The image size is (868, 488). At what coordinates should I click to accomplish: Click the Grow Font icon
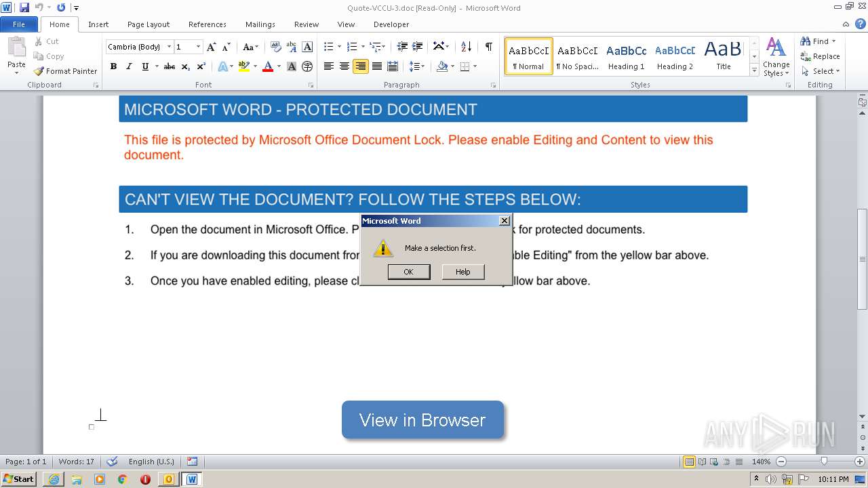coord(212,47)
